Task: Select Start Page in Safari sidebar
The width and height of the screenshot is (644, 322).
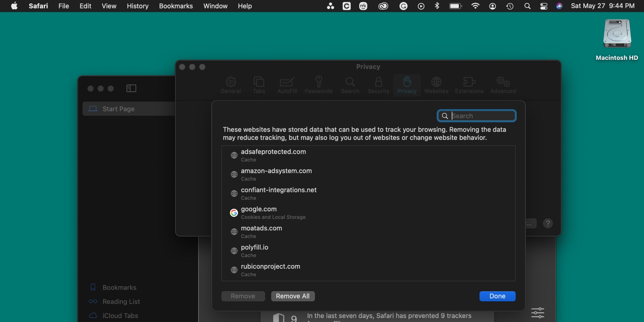Action: click(129, 109)
